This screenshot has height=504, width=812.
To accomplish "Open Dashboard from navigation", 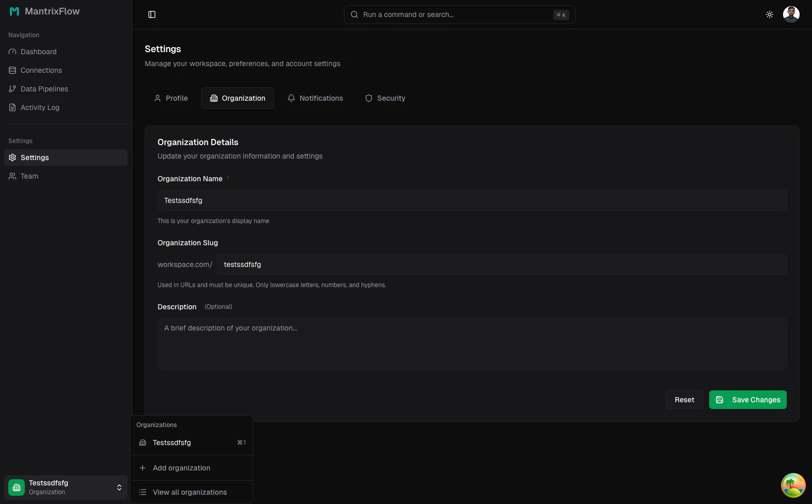I will pyautogui.click(x=66, y=52).
